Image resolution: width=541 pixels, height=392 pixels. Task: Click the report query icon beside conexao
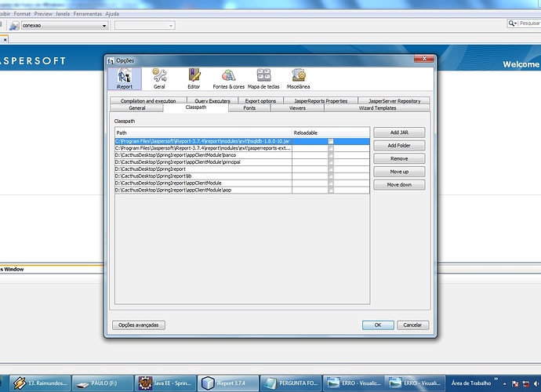[14, 26]
